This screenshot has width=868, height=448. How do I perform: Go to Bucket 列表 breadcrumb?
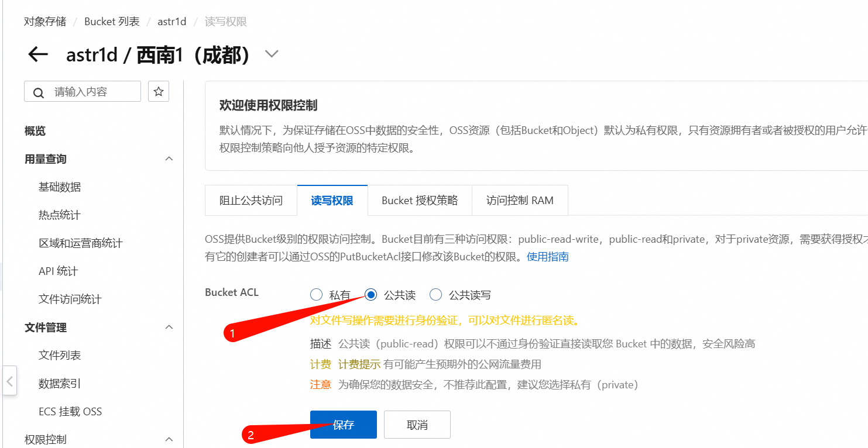tap(112, 22)
